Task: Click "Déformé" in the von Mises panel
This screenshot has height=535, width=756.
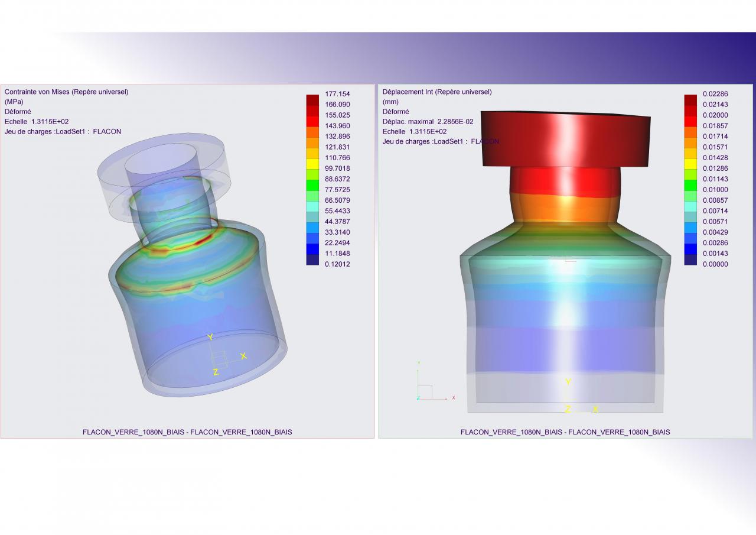Action: click(18, 112)
